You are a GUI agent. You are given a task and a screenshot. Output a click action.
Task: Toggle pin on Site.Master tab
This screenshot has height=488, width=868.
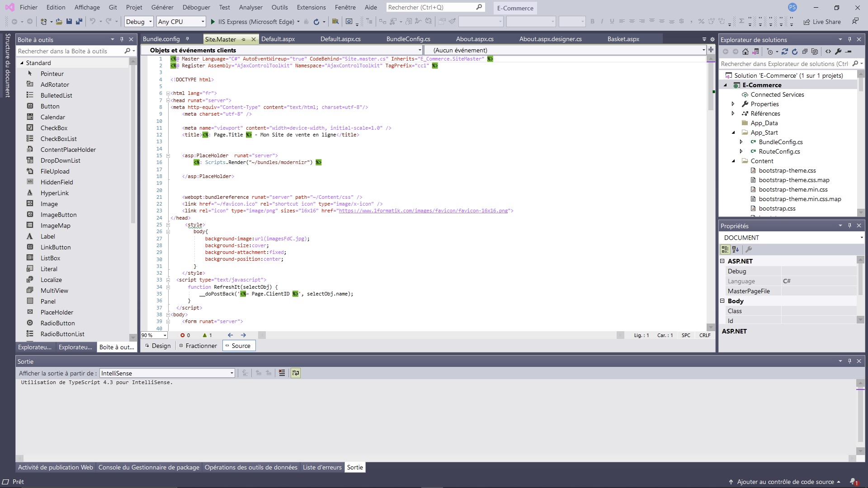coord(243,39)
